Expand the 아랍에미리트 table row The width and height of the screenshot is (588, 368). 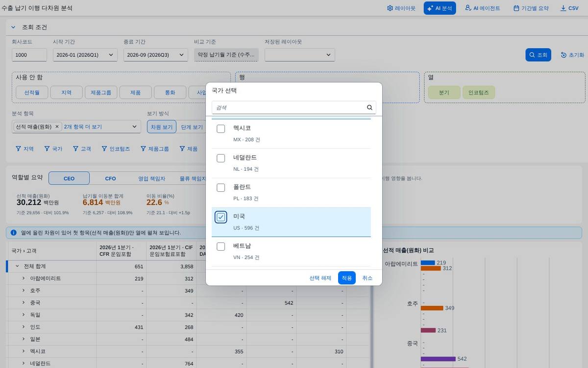pos(23,278)
